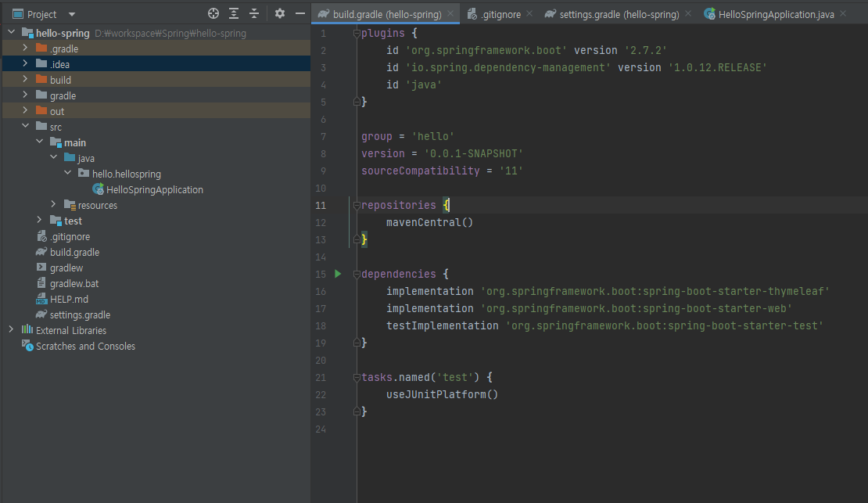Expand the build folder

pyautogui.click(x=25, y=79)
